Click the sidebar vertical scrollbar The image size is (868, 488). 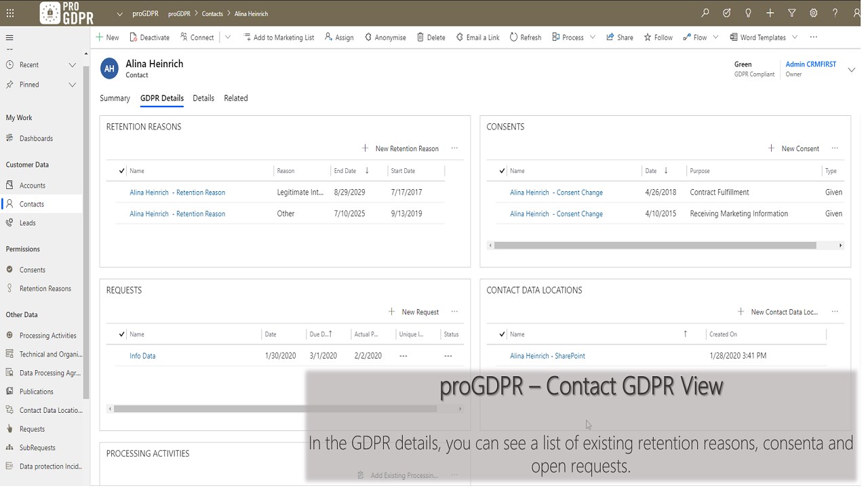click(86, 232)
